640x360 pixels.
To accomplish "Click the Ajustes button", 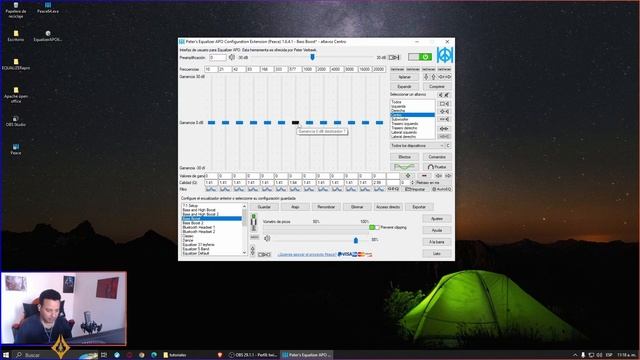I will 437,219.
